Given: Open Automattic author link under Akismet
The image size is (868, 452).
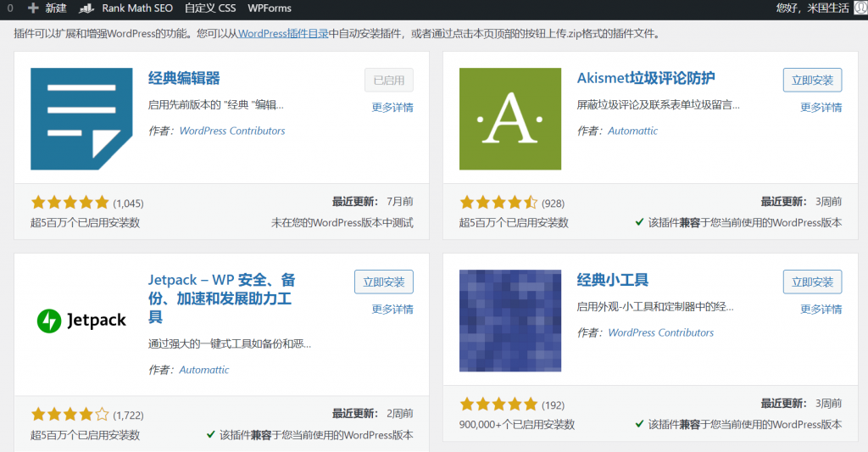Looking at the screenshot, I should click(632, 131).
